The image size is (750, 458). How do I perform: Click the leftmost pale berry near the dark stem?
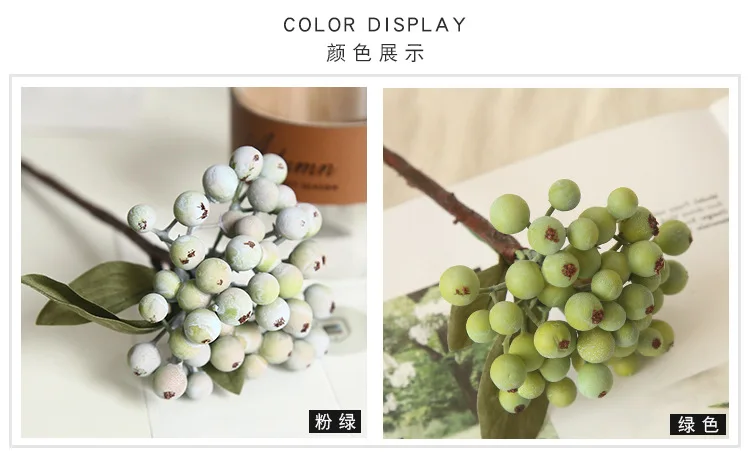142,218
